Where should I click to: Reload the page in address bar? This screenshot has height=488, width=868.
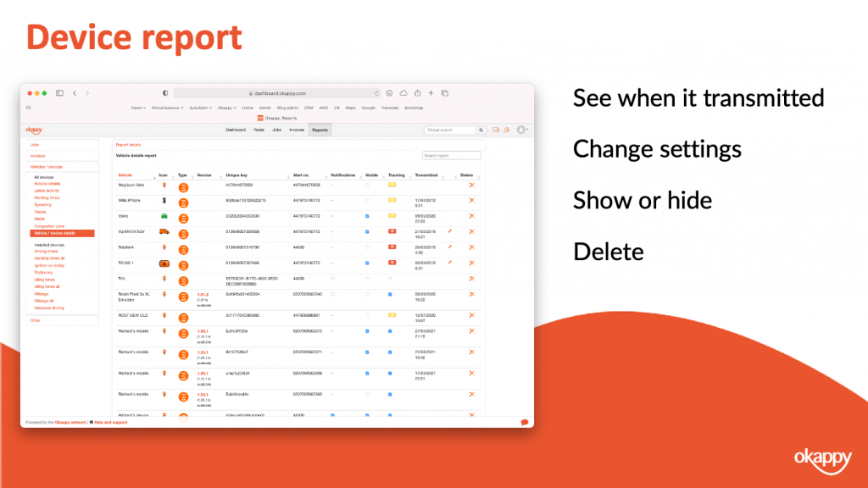tap(376, 93)
